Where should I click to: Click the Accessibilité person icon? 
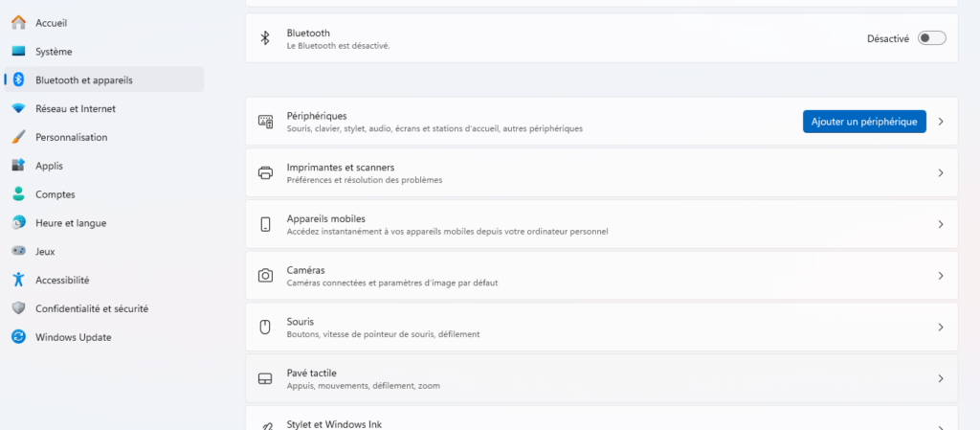point(18,280)
